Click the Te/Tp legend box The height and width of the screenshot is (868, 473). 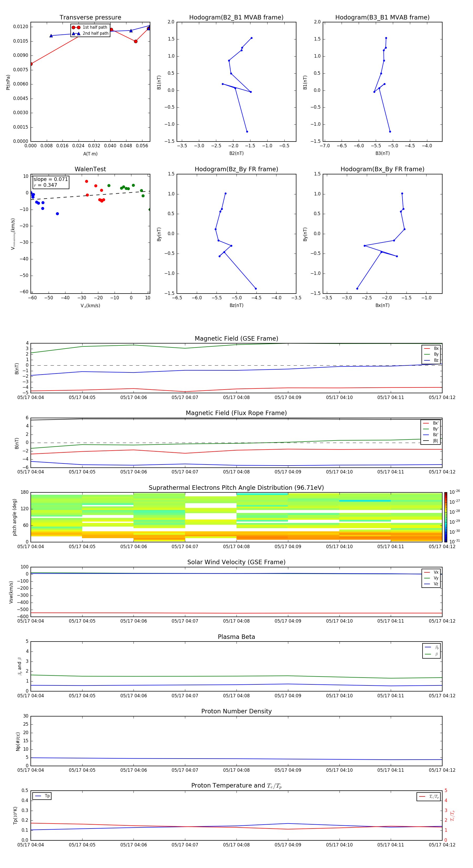point(429,796)
